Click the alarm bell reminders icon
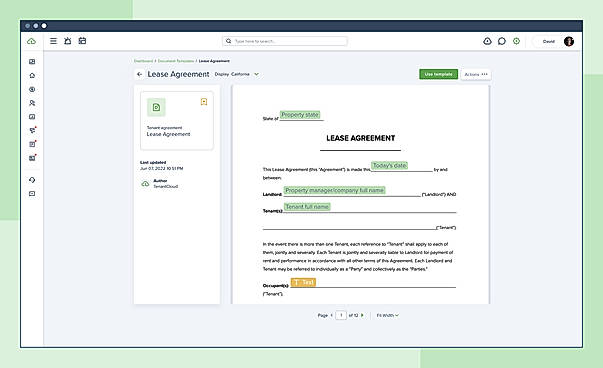The height and width of the screenshot is (368, 603). coord(68,41)
